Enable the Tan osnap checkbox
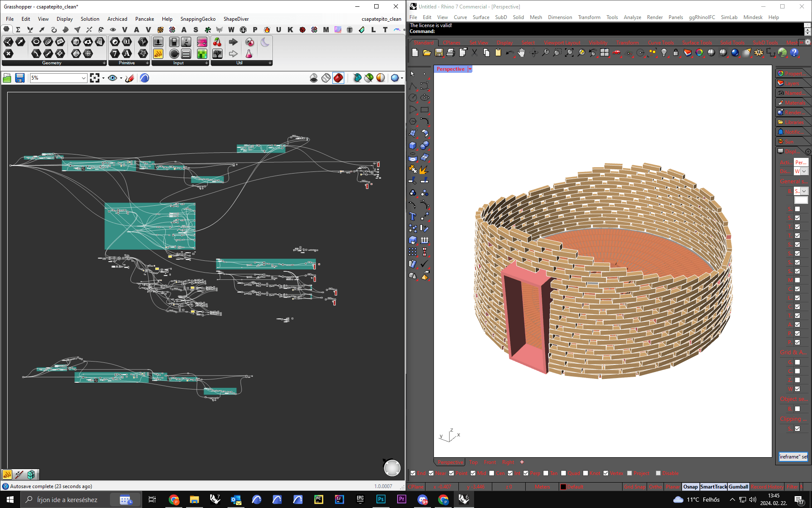The height and width of the screenshot is (508, 812). click(546, 473)
